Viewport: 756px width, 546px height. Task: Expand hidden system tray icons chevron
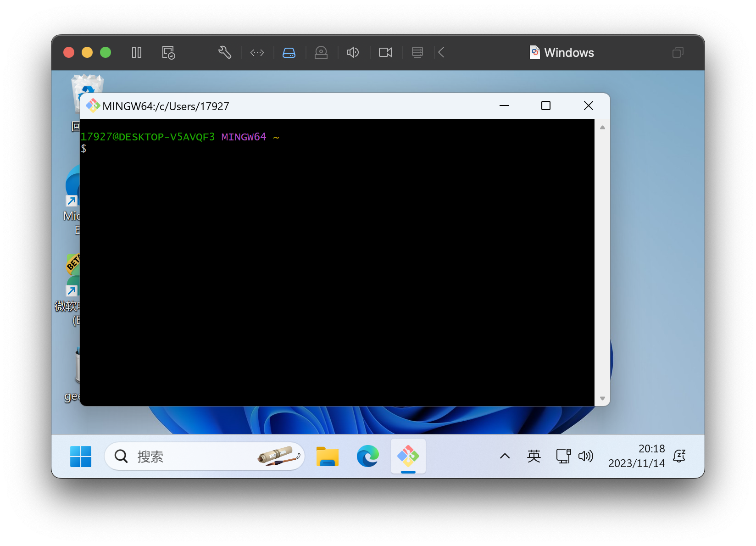(x=505, y=456)
